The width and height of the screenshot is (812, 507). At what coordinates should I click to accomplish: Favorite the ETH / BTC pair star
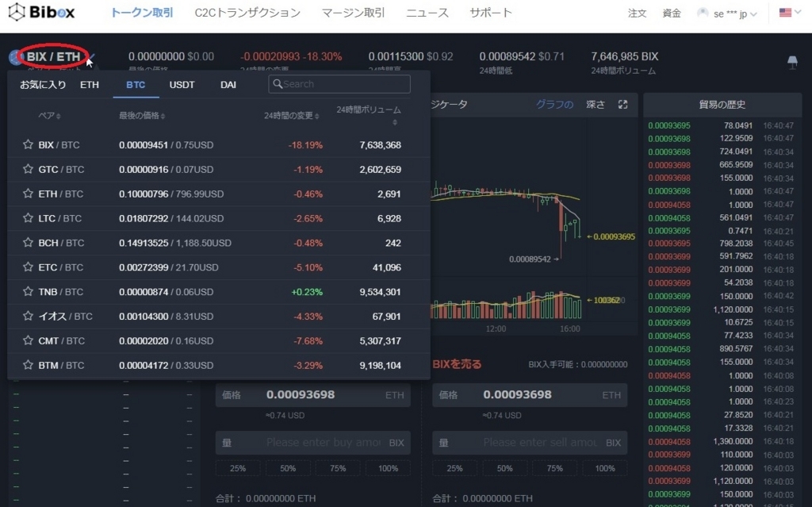click(28, 193)
